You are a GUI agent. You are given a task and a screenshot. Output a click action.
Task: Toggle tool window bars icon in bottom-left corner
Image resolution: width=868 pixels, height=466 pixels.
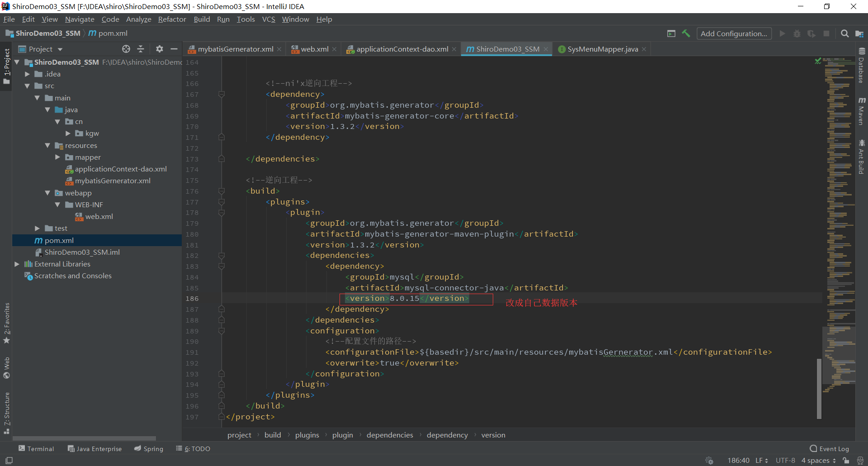point(9,461)
